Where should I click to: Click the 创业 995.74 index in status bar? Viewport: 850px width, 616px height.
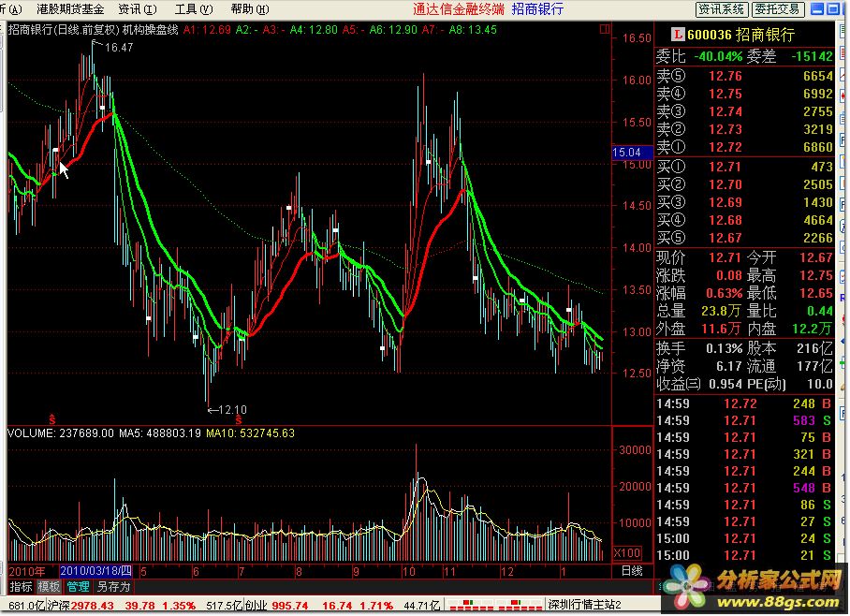[277, 606]
